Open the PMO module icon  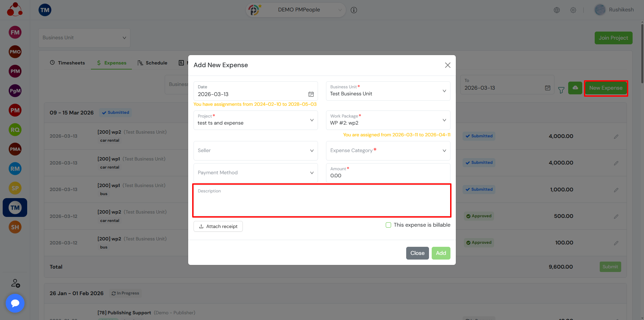click(15, 52)
